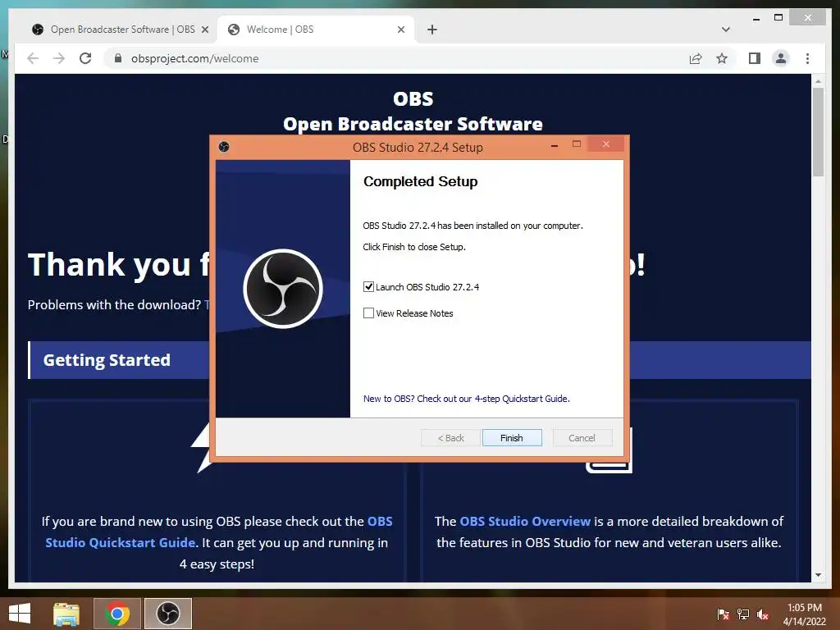840x630 pixels.
Task: Click the Getting Started section heading
Action: tap(107, 360)
